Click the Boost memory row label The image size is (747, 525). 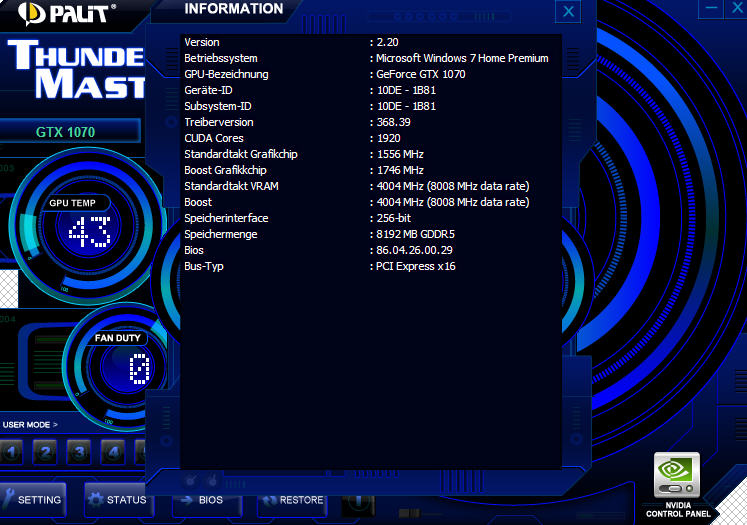click(x=198, y=202)
